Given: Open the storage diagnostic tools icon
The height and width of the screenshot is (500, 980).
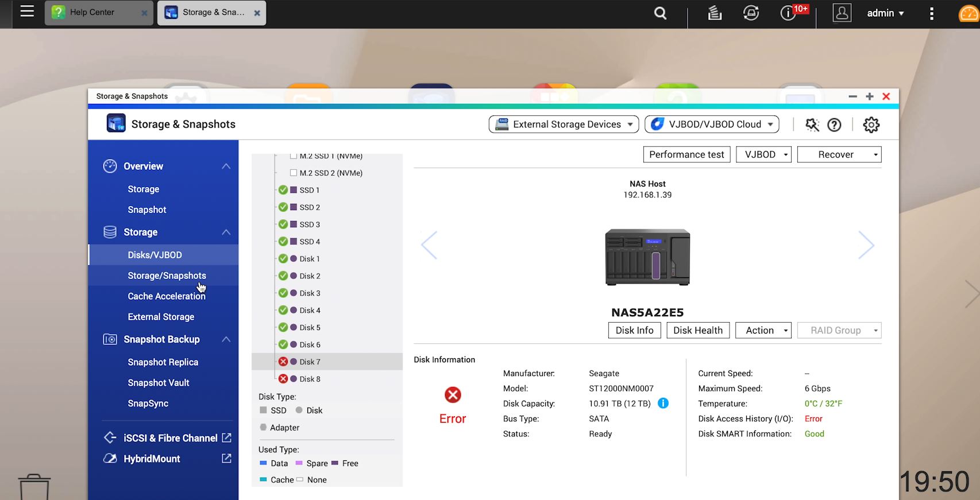Looking at the screenshot, I should pyautogui.click(x=812, y=125).
